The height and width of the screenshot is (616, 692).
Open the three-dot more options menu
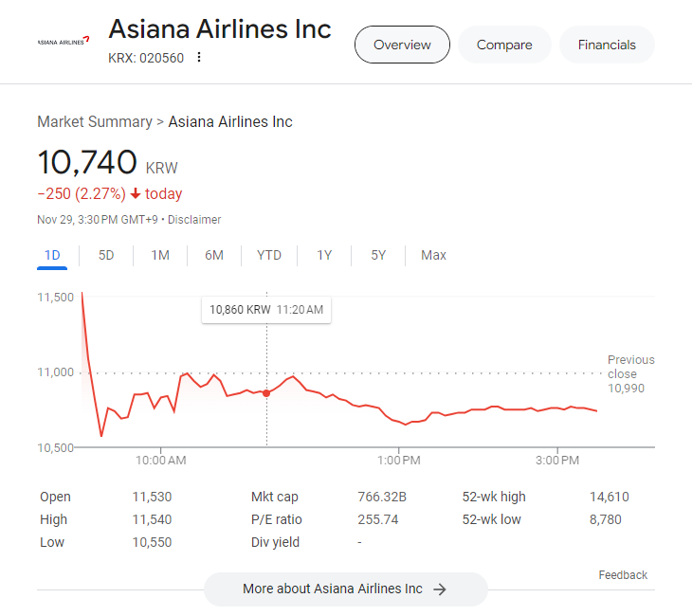pos(199,58)
